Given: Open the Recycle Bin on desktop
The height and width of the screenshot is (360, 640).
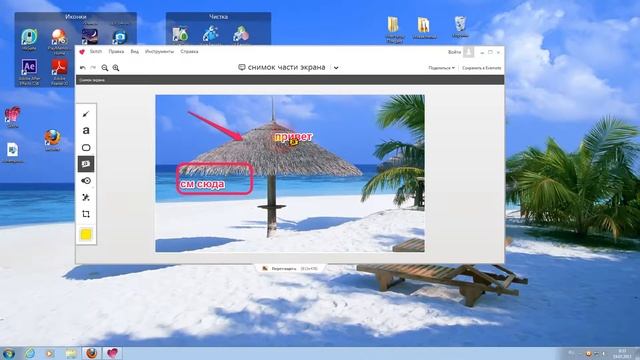Looking at the screenshot, I should pyautogui.click(x=460, y=27).
